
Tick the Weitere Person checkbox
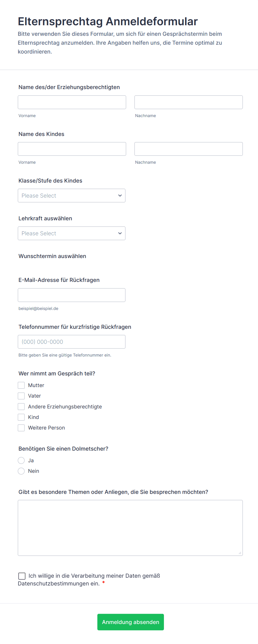21,428
